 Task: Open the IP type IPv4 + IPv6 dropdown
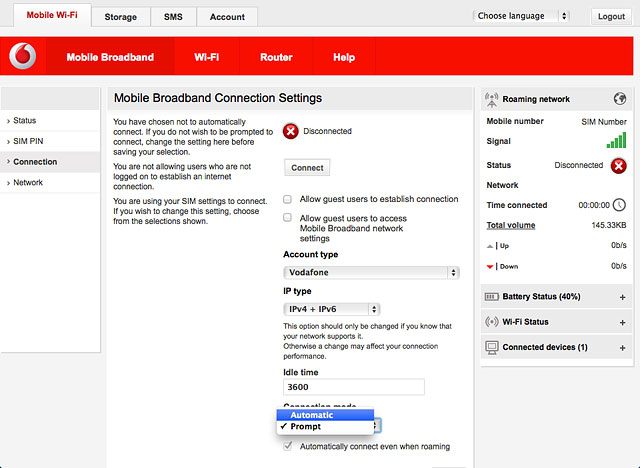pos(331,309)
